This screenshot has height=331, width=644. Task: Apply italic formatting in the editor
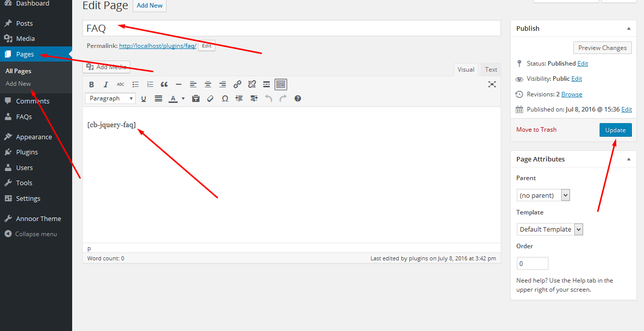[105, 84]
